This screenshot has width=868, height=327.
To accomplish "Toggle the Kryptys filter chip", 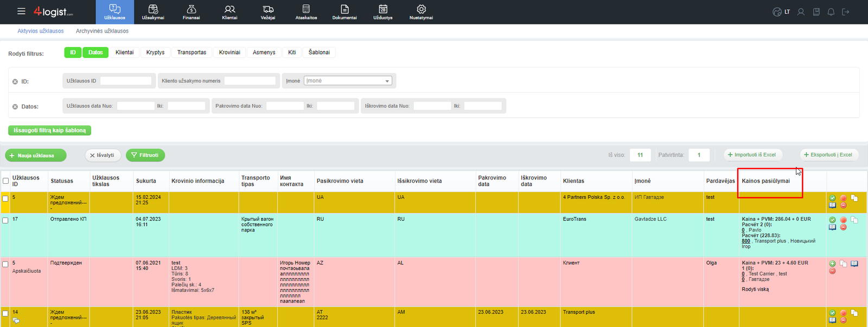I will click(x=155, y=53).
